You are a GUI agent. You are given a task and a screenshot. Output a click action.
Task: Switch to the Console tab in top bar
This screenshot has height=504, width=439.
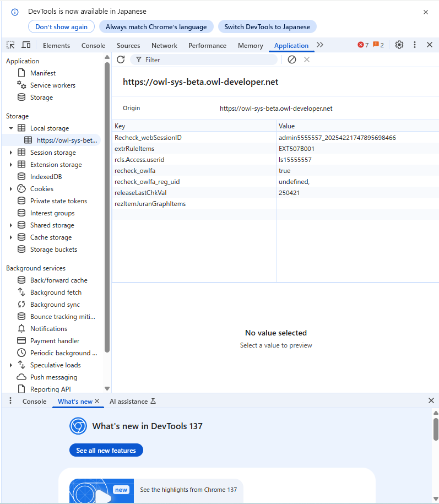pos(93,46)
